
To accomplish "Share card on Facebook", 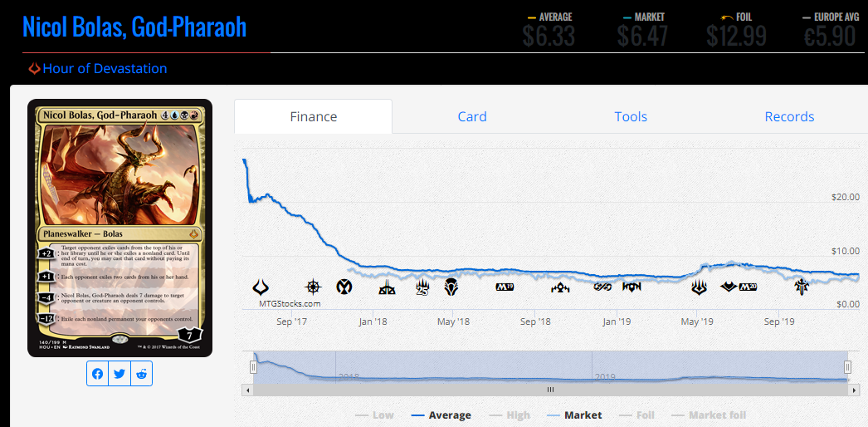I will 97,374.
